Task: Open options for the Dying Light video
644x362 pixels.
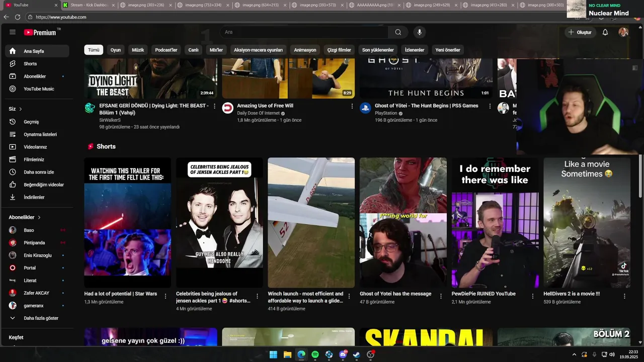Action: coord(214,106)
